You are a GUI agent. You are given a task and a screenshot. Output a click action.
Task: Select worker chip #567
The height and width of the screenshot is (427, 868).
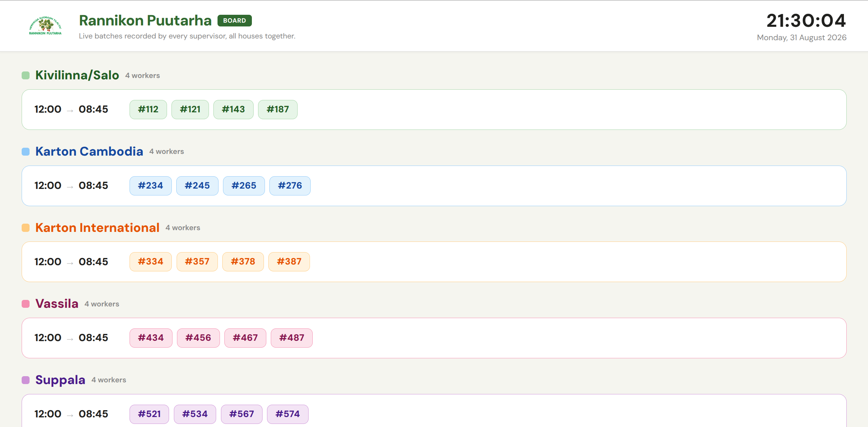[242, 414]
